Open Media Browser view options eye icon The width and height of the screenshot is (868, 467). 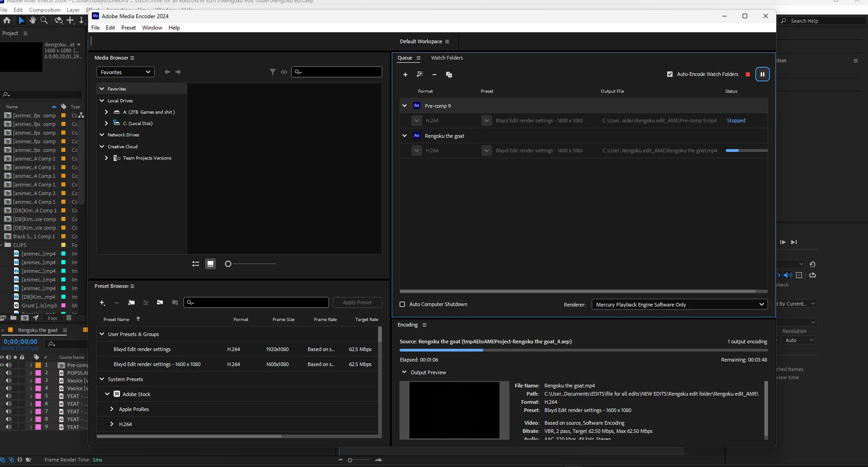pyautogui.click(x=284, y=72)
